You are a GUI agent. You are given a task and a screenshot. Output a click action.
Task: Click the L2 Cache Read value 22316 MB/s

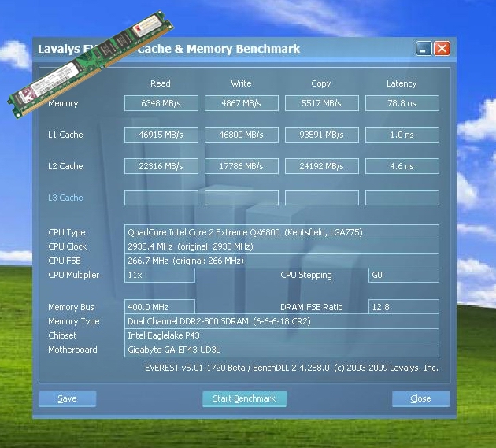(x=161, y=166)
